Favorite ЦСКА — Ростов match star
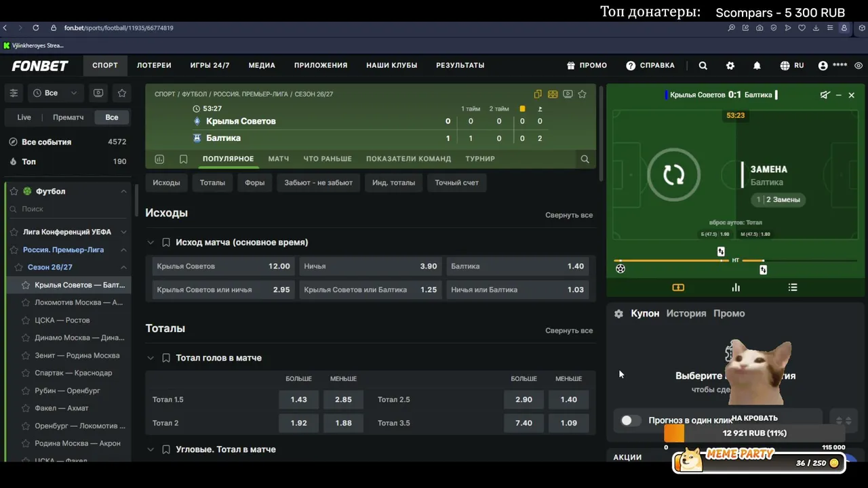 coord(26,320)
